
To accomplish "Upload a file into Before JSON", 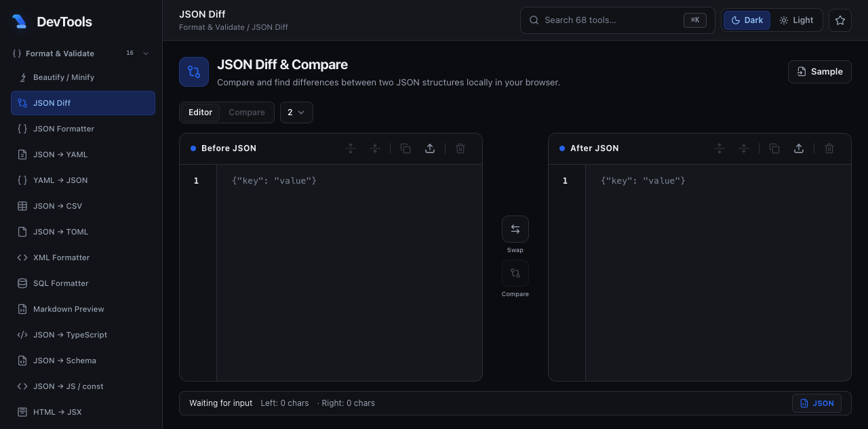I will [430, 148].
